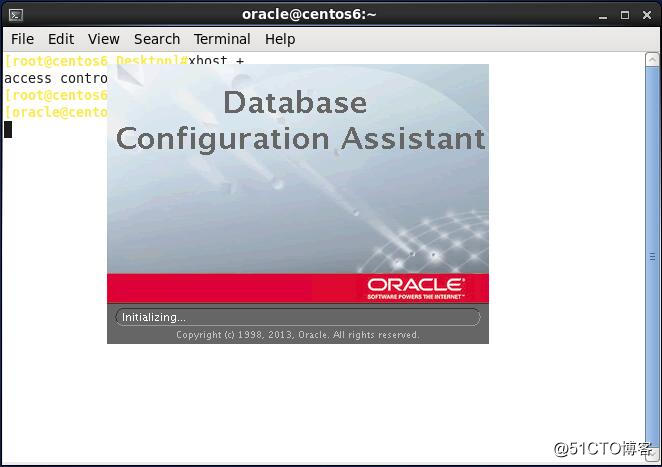Image resolution: width=662 pixels, height=467 pixels.
Task: Click the terminal block cursor
Action: tap(8, 129)
